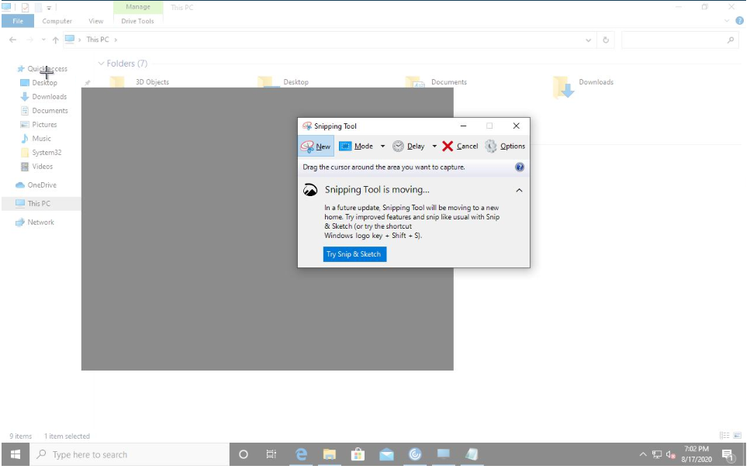
Task: Switch to details view in status bar
Action: (724, 436)
